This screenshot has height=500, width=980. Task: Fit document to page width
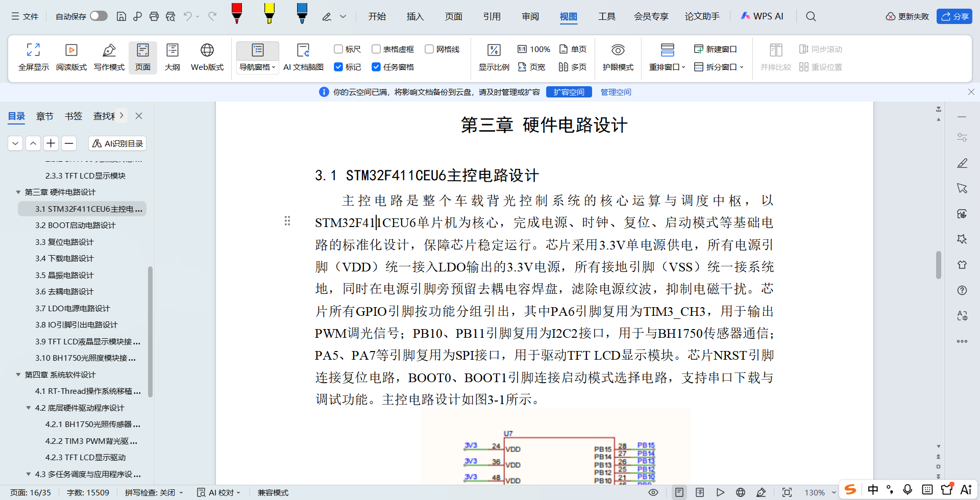tap(531, 67)
